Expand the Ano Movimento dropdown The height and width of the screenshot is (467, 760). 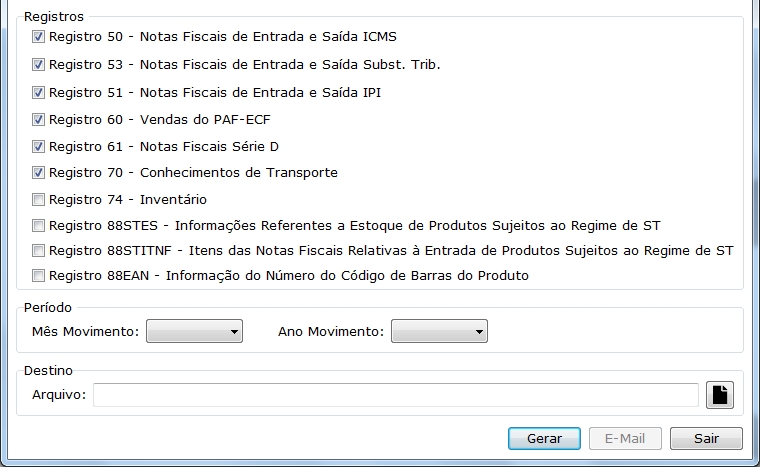point(439,331)
